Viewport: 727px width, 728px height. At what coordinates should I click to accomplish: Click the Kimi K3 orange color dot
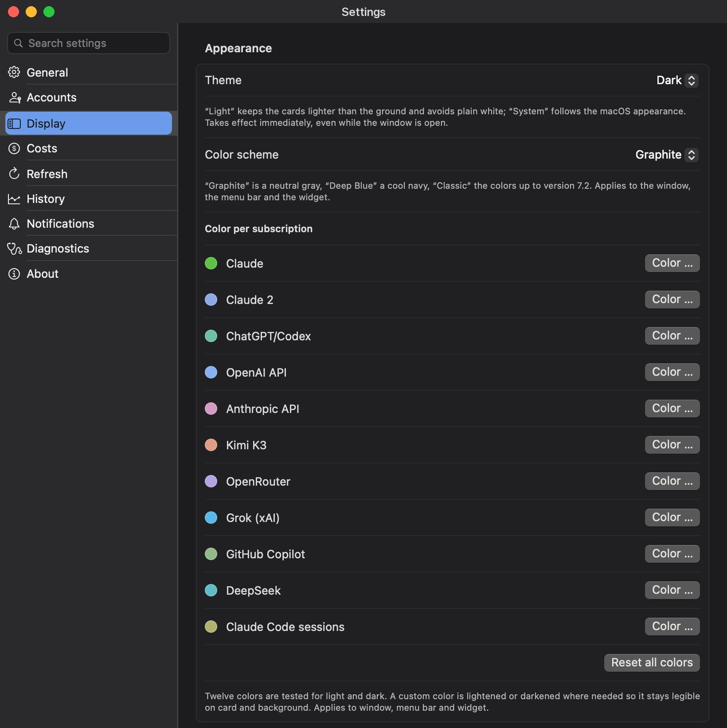click(x=211, y=445)
